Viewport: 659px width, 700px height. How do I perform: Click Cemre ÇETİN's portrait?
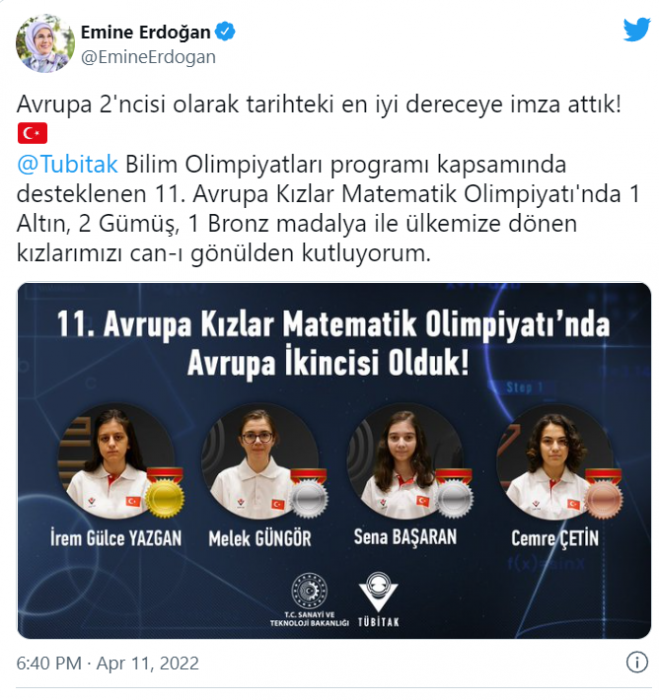coord(555,462)
